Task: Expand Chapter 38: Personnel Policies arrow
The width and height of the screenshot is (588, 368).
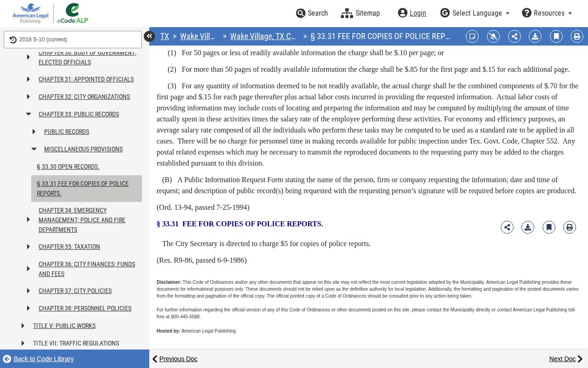Action: tap(28, 309)
